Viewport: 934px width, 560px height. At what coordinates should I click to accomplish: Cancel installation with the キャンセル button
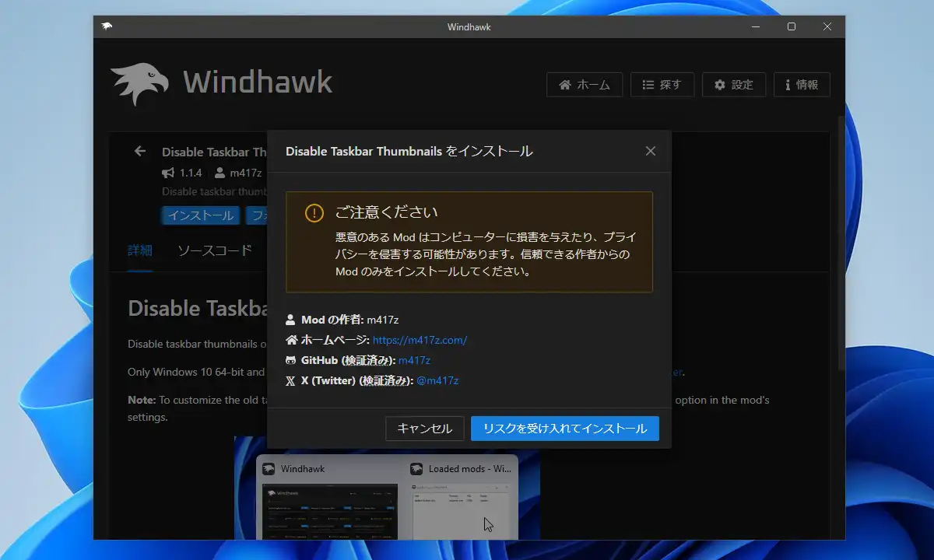click(425, 429)
